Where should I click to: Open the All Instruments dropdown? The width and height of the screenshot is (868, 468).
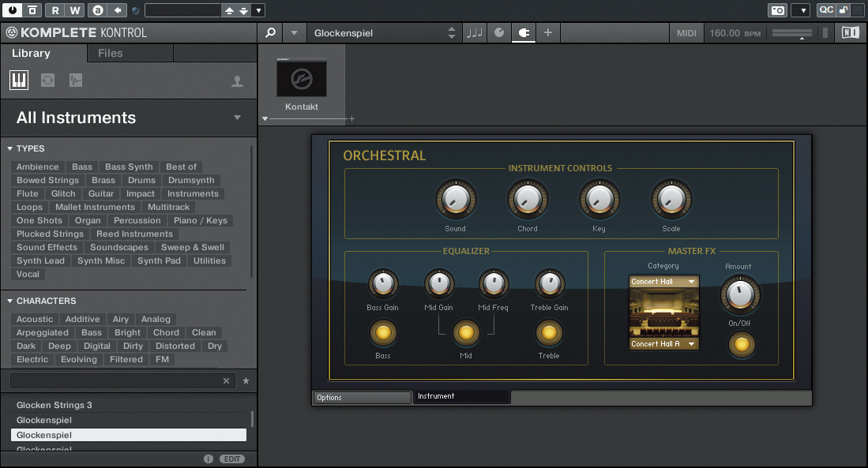(238, 118)
